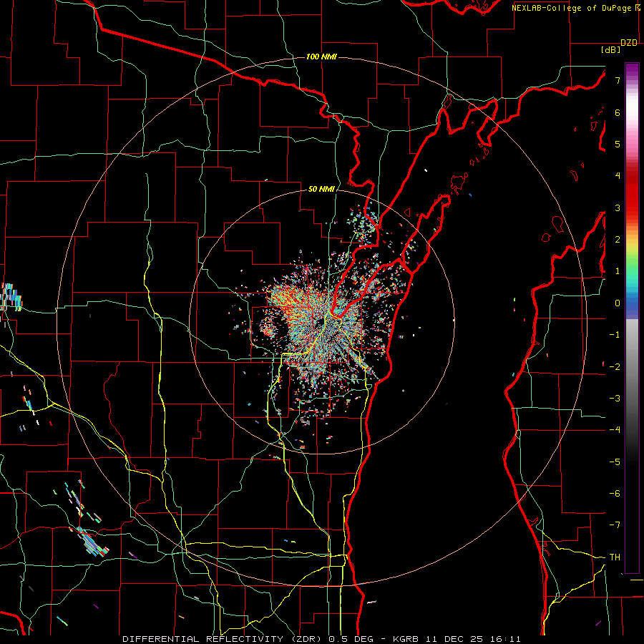The height and width of the screenshot is (644, 644).
Task: Click the positive 4 label on dB scale
Action: 618,176
